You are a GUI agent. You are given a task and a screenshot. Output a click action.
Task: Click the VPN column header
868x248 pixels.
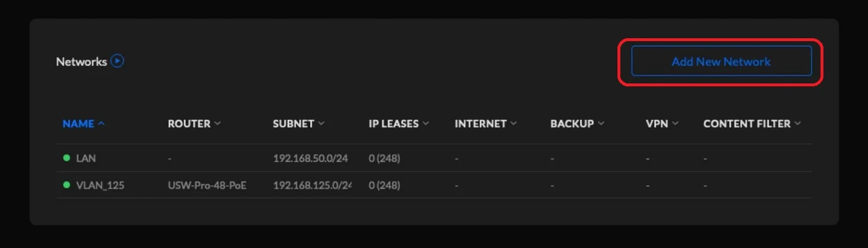coord(657,123)
